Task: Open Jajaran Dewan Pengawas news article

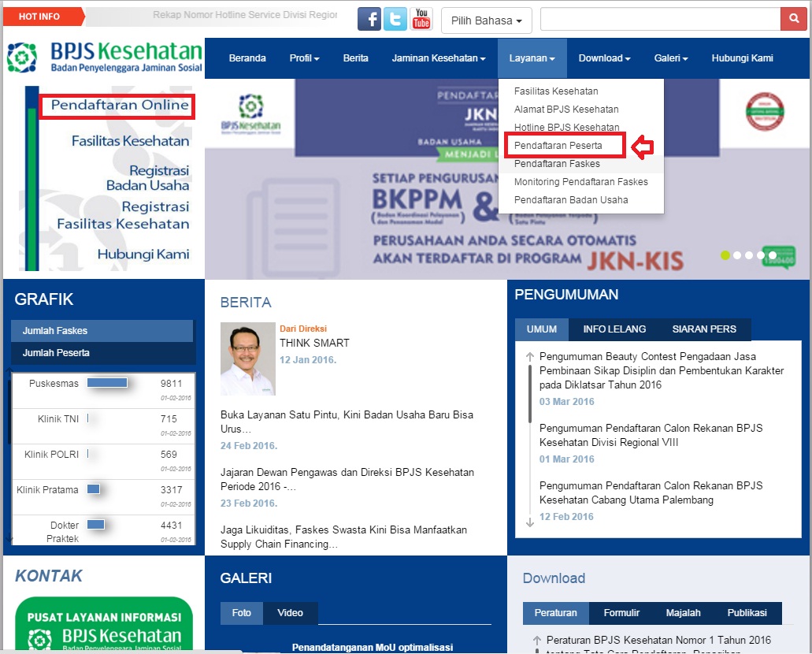Action: (x=347, y=479)
